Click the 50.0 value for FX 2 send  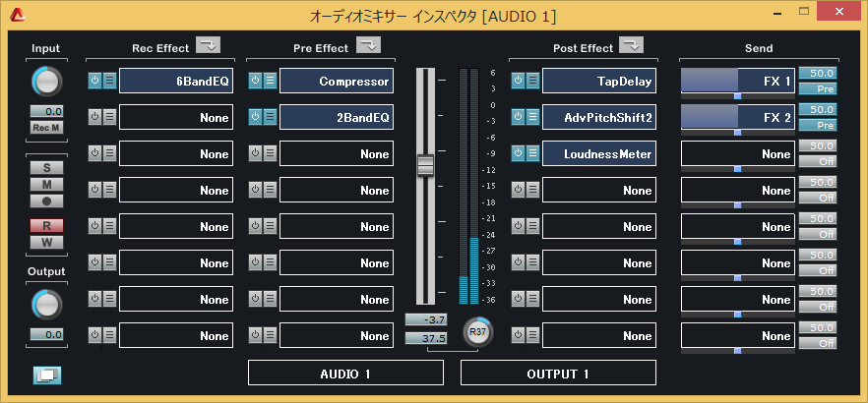pyautogui.click(x=817, y=109)
